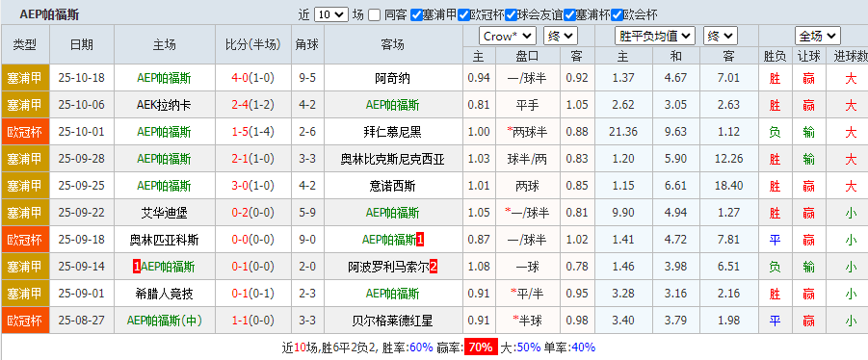Click the corner count 9-0

click(307, 240)
